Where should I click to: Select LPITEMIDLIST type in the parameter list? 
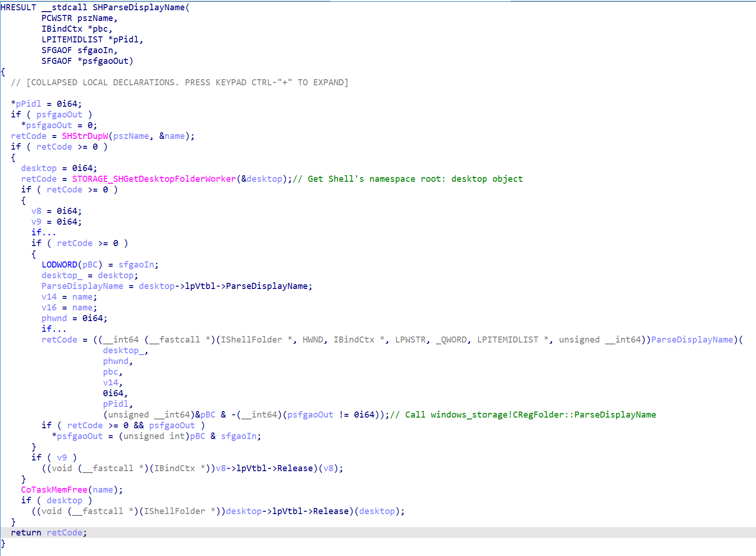pyautogui.click(x=72, y=40)
